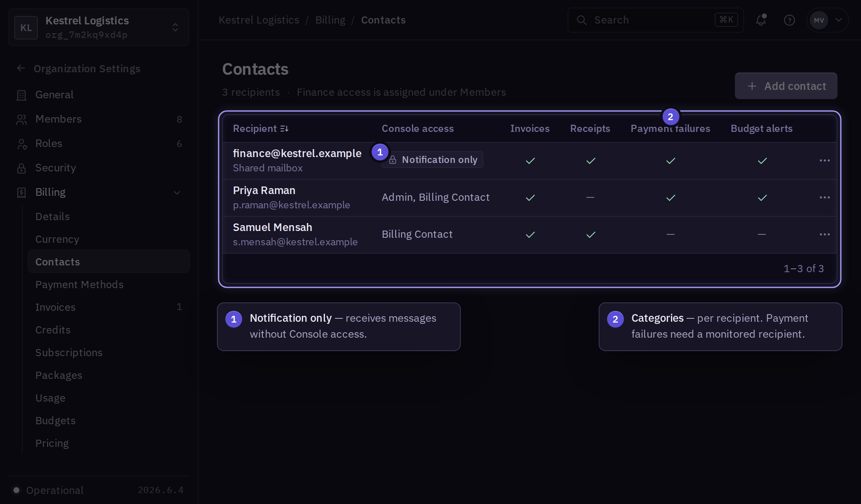Toggle Receipts for Priya Raman
The height and width of the screenshot is (504, 861).
point(590,197)
